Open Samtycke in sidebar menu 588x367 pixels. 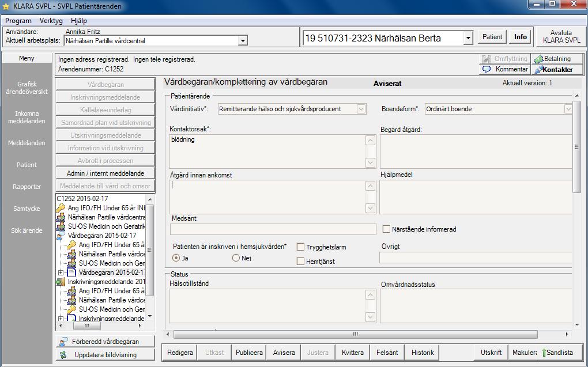point(27,209)
